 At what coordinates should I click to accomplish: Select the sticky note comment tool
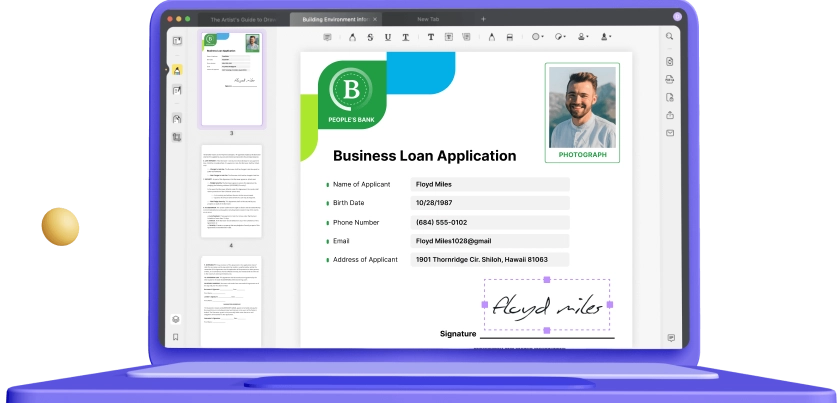click(x=328, y=37)
